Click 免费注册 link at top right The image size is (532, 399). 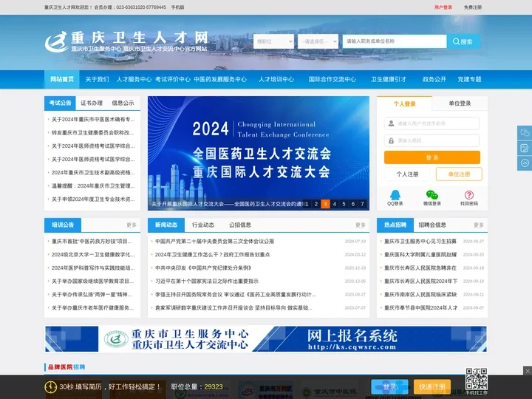[x=473, y=7]
